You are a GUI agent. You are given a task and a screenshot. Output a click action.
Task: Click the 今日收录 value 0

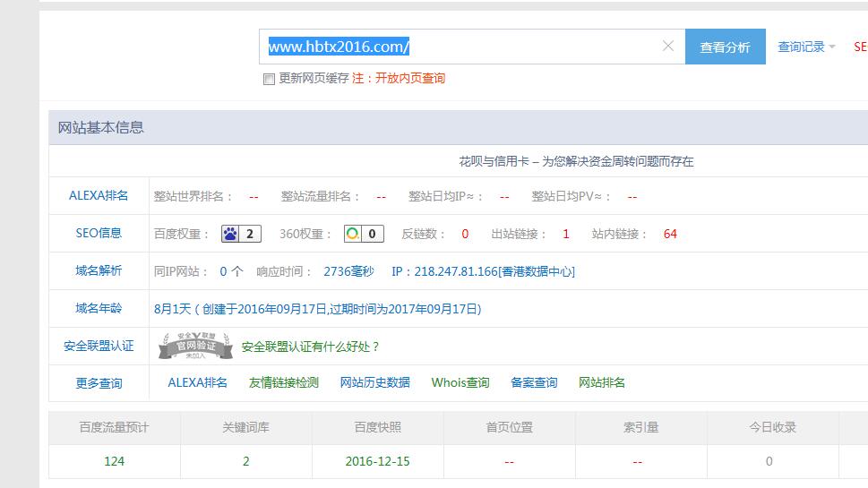[x=769, y=461]
